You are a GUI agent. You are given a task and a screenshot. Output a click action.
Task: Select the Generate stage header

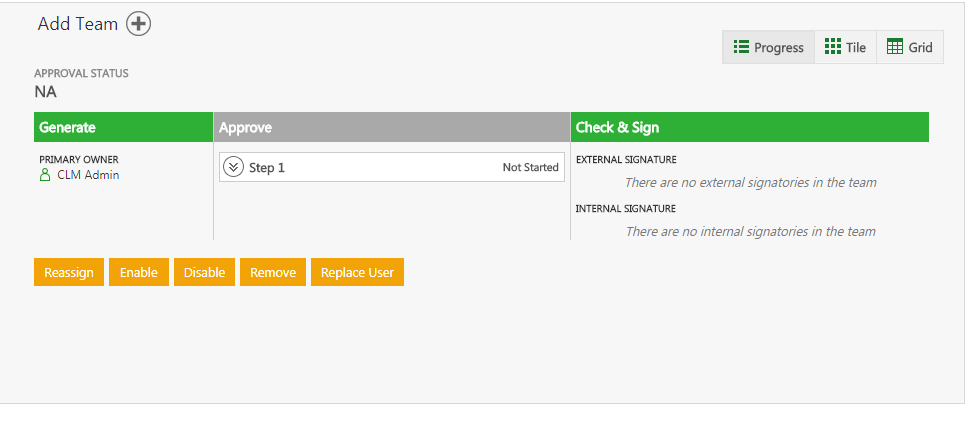123,128
